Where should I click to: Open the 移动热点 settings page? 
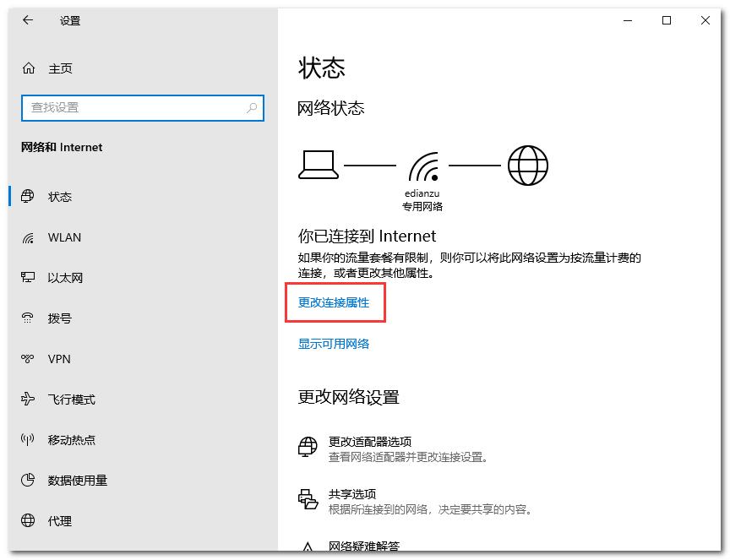(x=72, y=440)
